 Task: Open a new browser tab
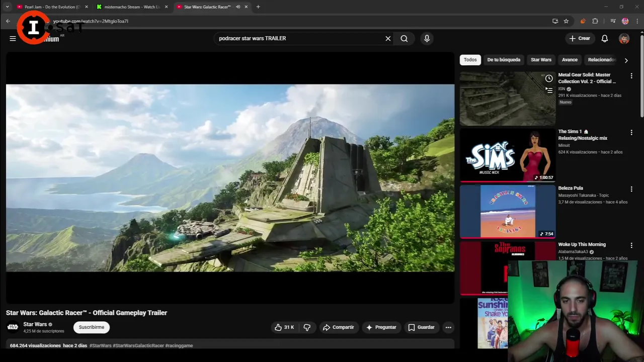(x=258, y=7)
